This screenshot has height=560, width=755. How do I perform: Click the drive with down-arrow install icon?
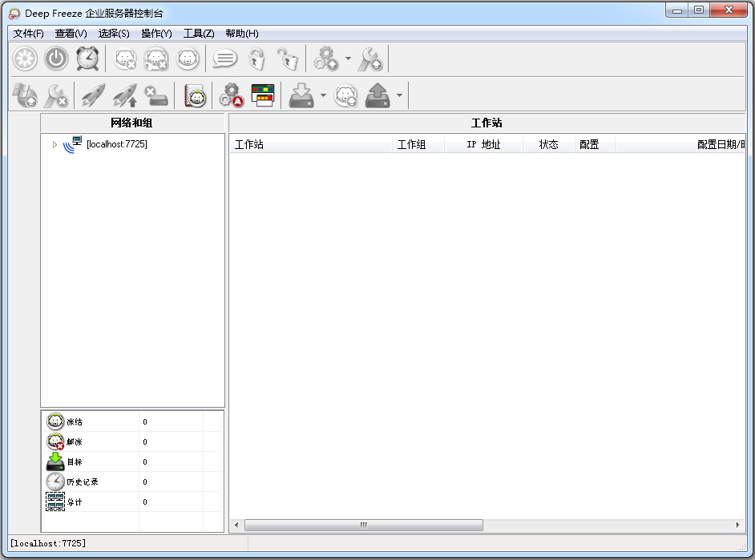tap(301, 95)
